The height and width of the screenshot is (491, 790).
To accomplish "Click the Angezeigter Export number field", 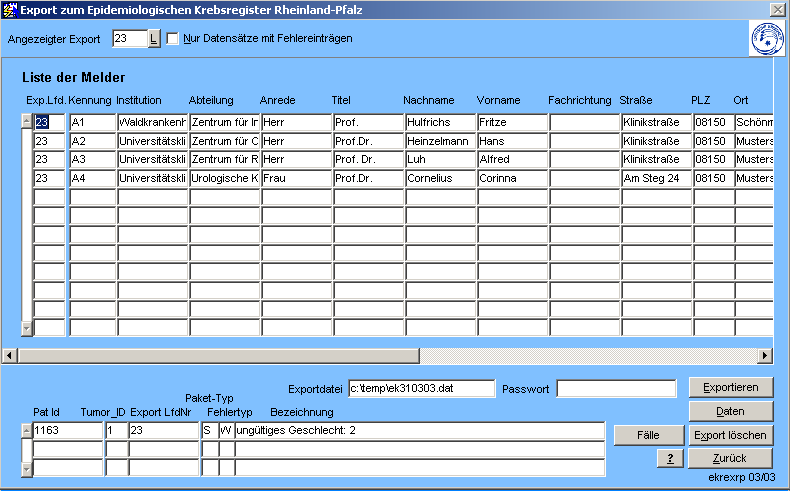I will [x=128, y=39].
